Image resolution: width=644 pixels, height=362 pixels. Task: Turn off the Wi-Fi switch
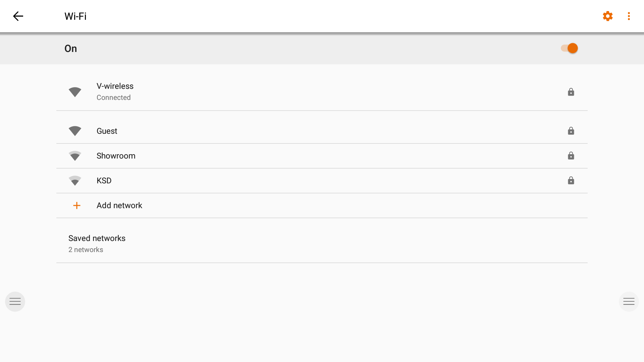(x=569, y=48)
